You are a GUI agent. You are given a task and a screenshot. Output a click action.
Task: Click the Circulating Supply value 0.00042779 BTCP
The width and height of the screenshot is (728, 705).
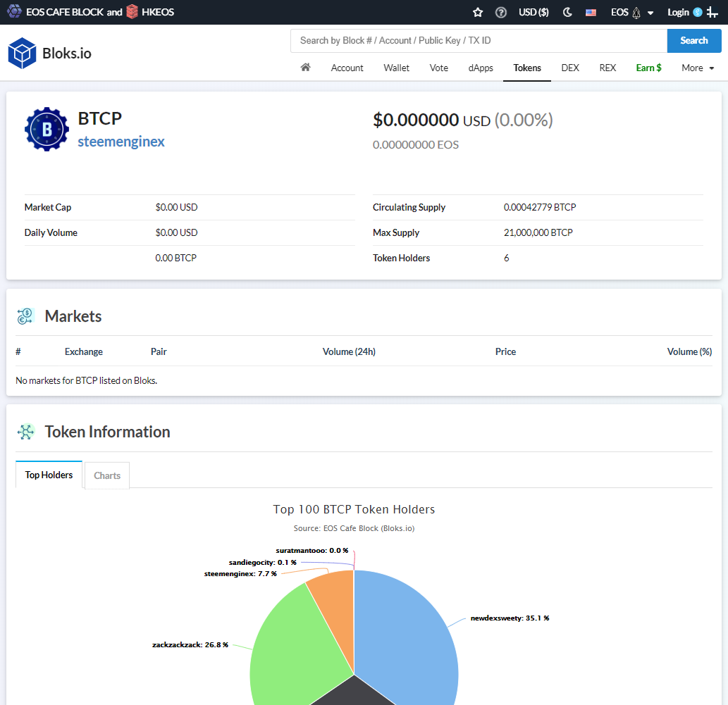coord(540,208)
